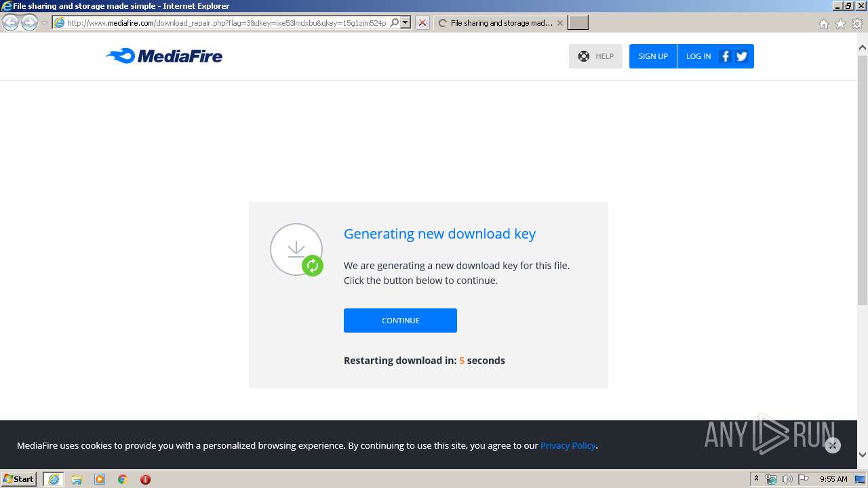
Task: Open Internet Explorer in the taskbar
Action: [x=54, y=479]
